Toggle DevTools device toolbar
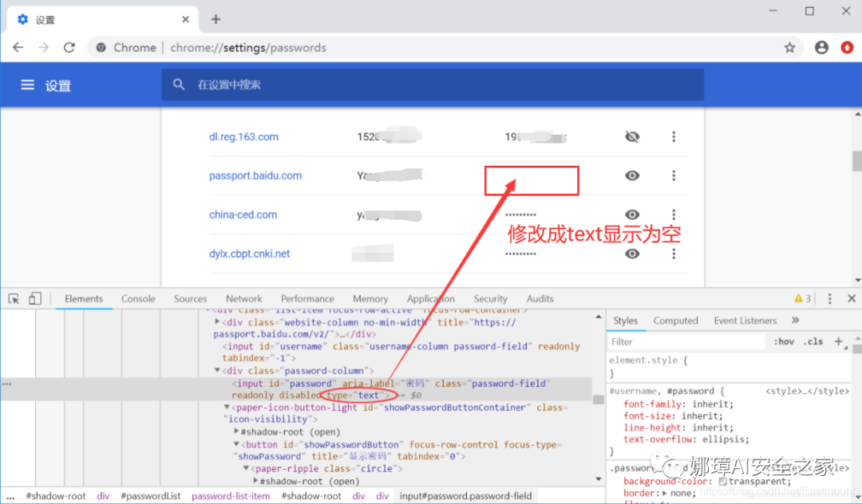862x504 pixels. [34, 299]
